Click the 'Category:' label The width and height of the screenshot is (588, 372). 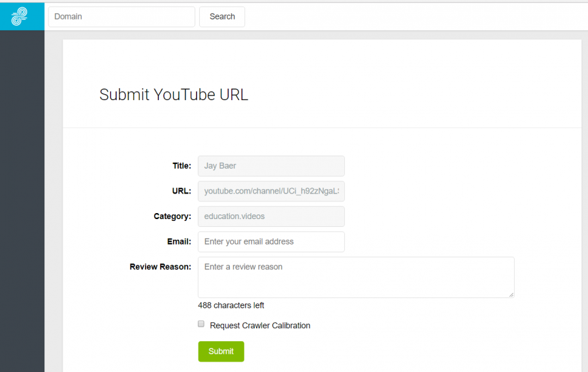point(172,216)
